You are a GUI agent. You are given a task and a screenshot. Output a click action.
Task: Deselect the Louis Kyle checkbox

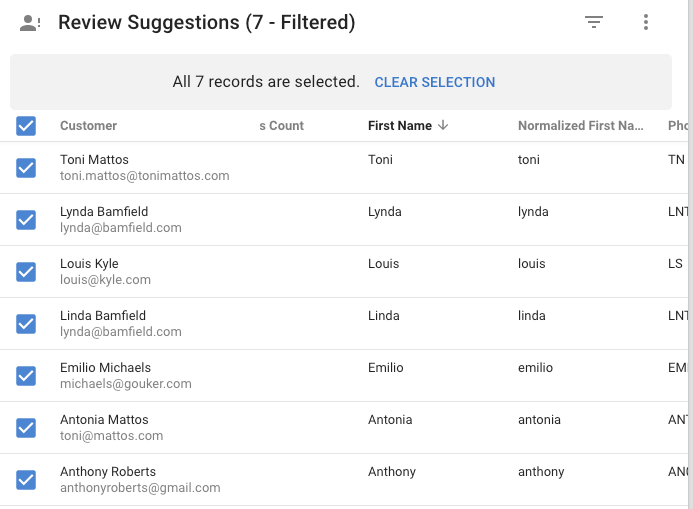click(x=26, y=272)
